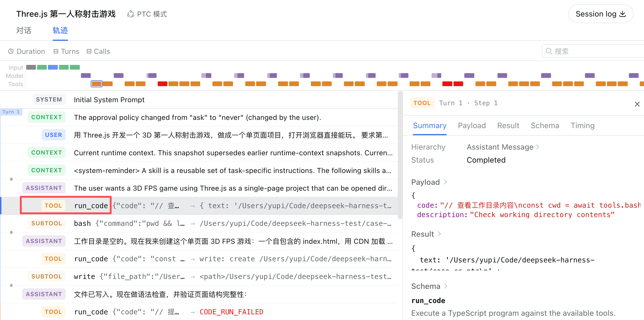Click the Calls filter
The image size is (644, 320).
98,51
